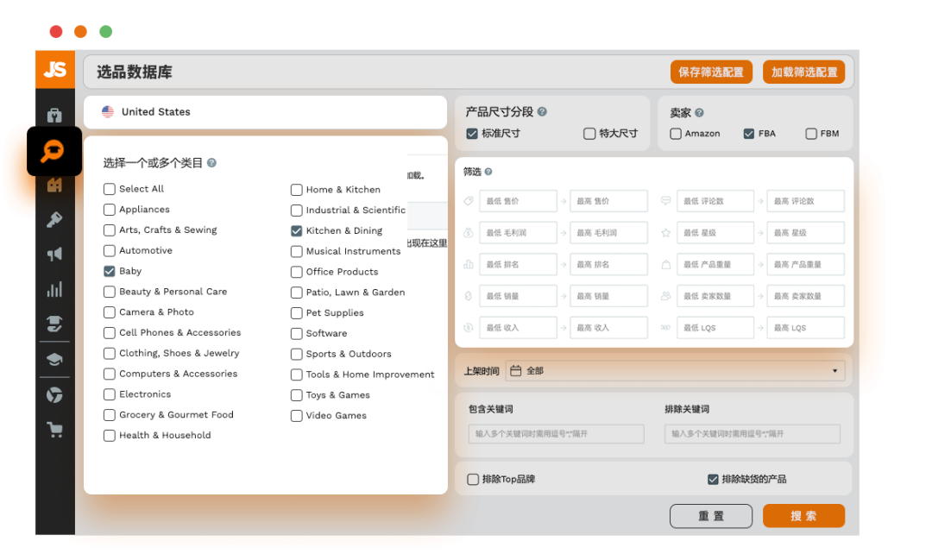Viewport: 932px width, 560px height.
Task: Focus the 最低 排名 input field
Action: click(x=519, y=265)
